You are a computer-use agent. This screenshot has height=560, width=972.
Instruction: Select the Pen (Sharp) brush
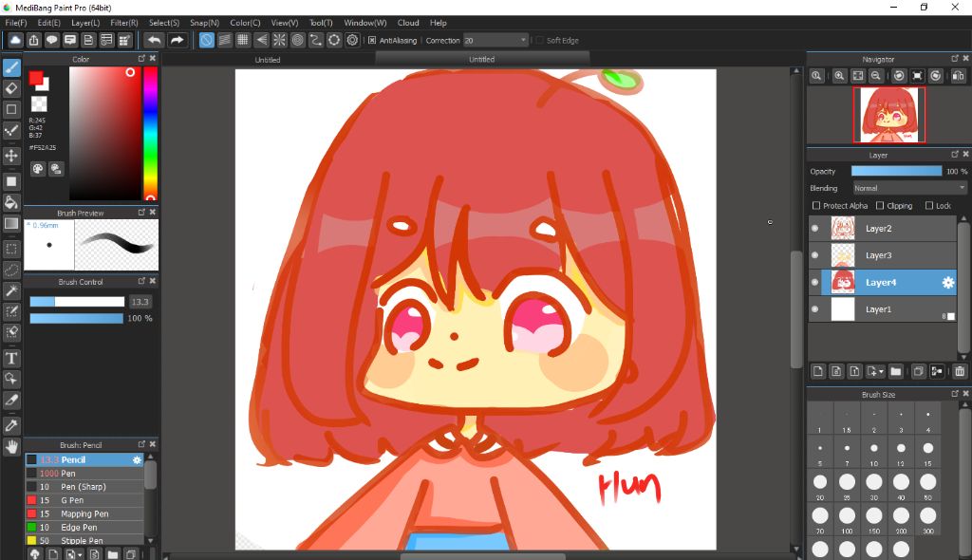pyautogui.click(x=84, y=487)
